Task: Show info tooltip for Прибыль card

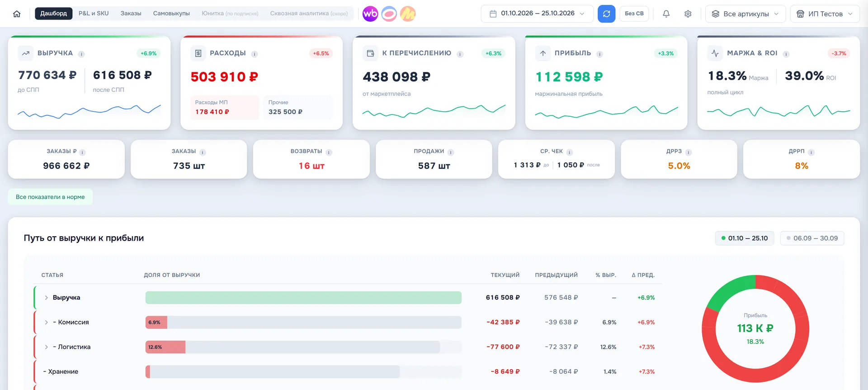Action: click(599, 54)
